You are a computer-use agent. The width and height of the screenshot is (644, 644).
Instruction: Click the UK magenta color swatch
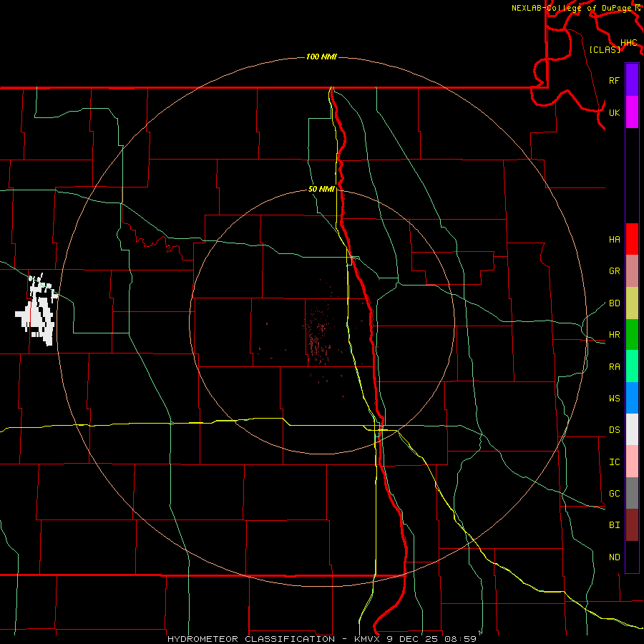[632, 112]
